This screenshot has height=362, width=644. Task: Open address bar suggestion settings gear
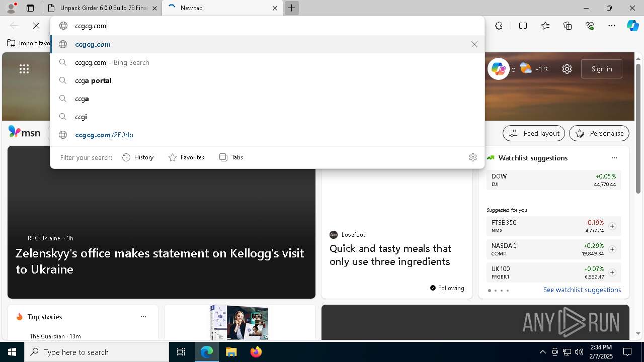point(473,157)
